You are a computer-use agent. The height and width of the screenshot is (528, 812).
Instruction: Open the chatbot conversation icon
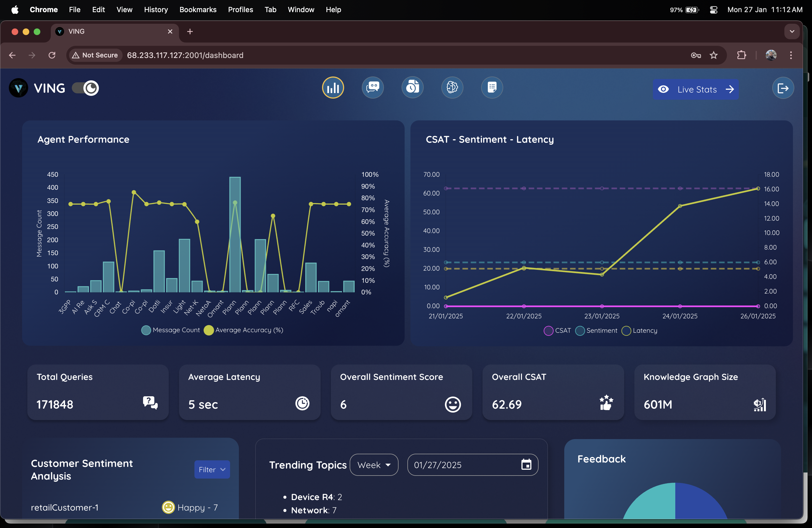(373, 88)
